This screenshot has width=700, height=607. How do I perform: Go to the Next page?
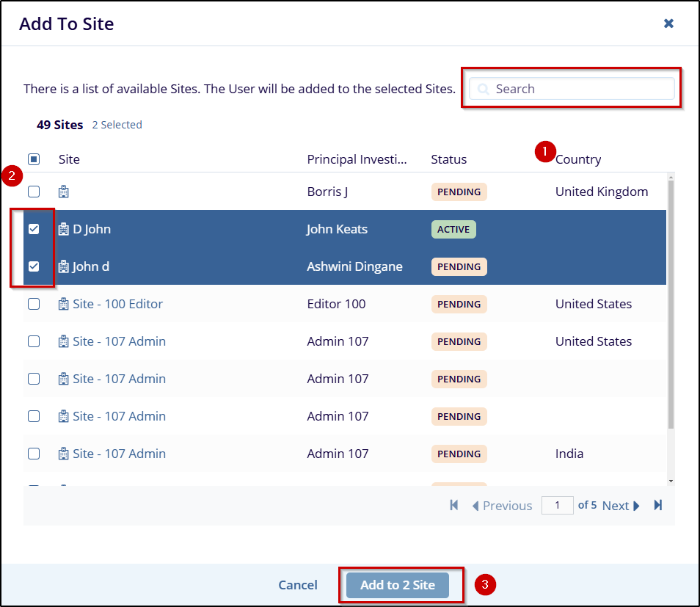(x=621, y=505)
